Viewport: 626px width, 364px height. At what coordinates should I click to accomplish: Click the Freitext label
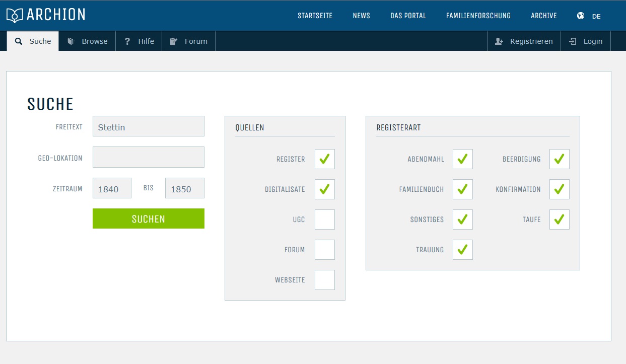tap(69, 127)
